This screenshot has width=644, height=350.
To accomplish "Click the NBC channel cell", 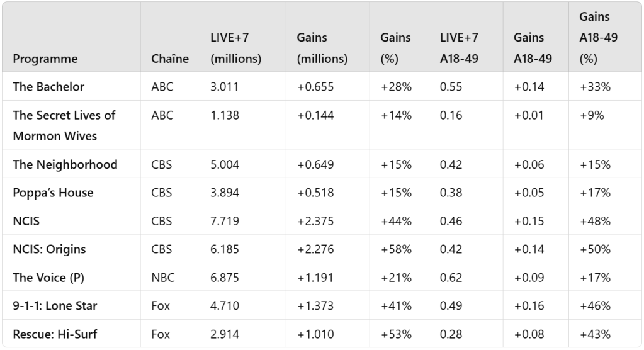I will click(162, 278).
